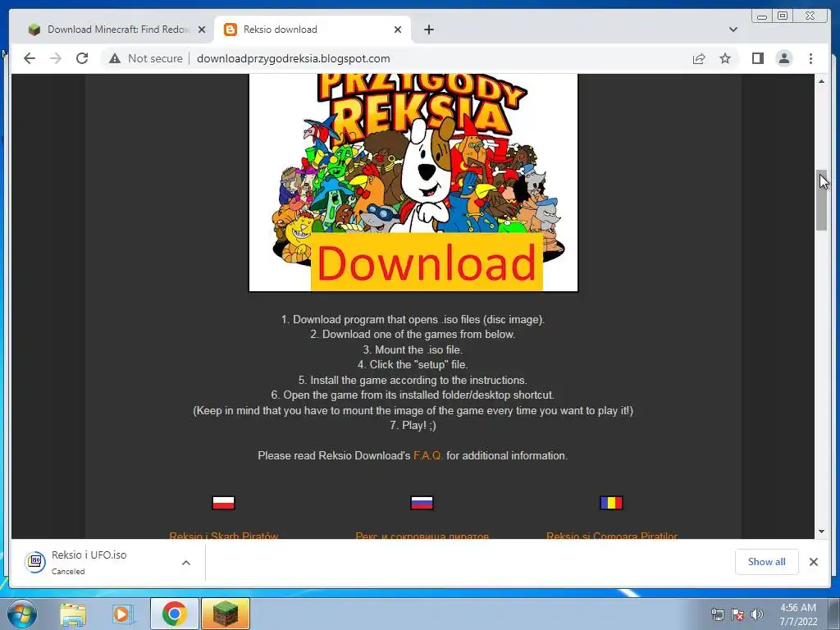Open Windows Explorer from the taskbar
The width and height of the screenshot is (840, 630).
tap(73, 614)
